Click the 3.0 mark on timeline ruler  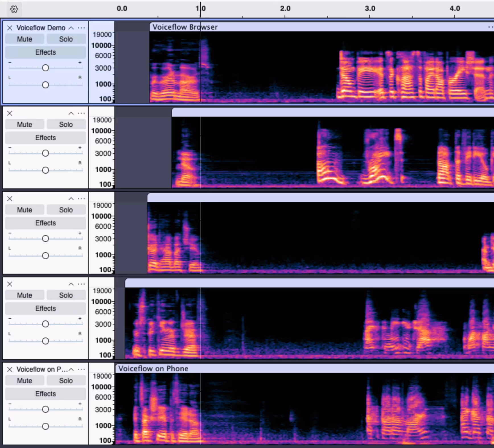click(x=370, y=9)
